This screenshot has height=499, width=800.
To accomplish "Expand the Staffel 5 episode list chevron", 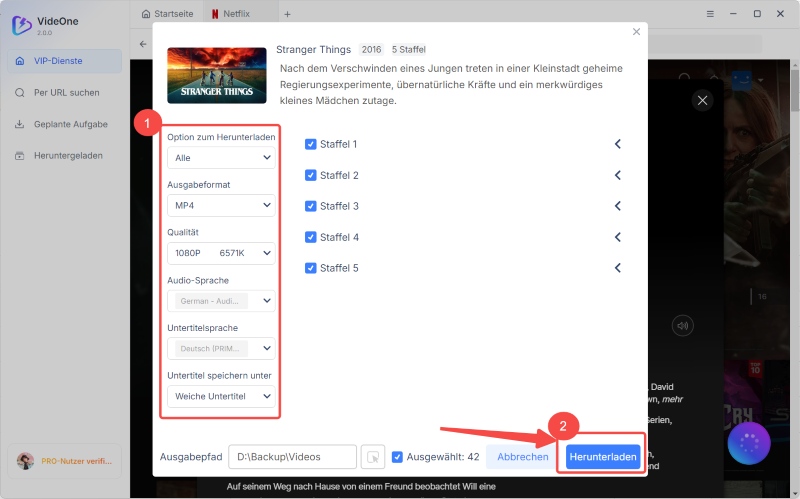I will point(617,268).
